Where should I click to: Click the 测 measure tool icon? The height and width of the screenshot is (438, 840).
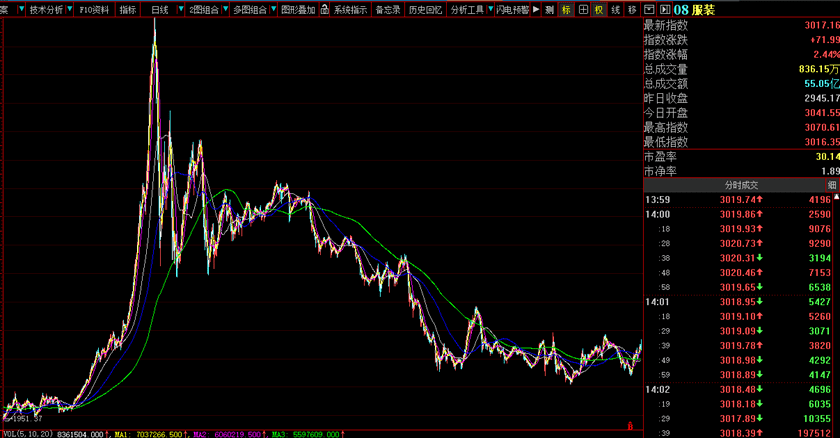(x=550, y=9)
